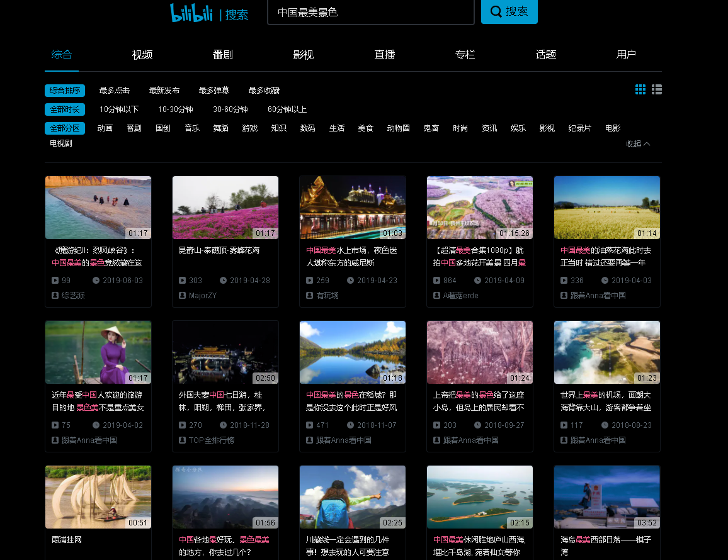Open title 外国夫妻中国七日游
The image size is (728, 560).
click(x=222, y=401)
